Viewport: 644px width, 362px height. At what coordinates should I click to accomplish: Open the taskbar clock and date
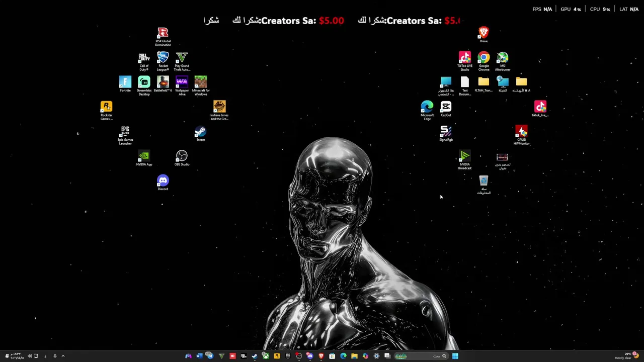click(17, 356)
